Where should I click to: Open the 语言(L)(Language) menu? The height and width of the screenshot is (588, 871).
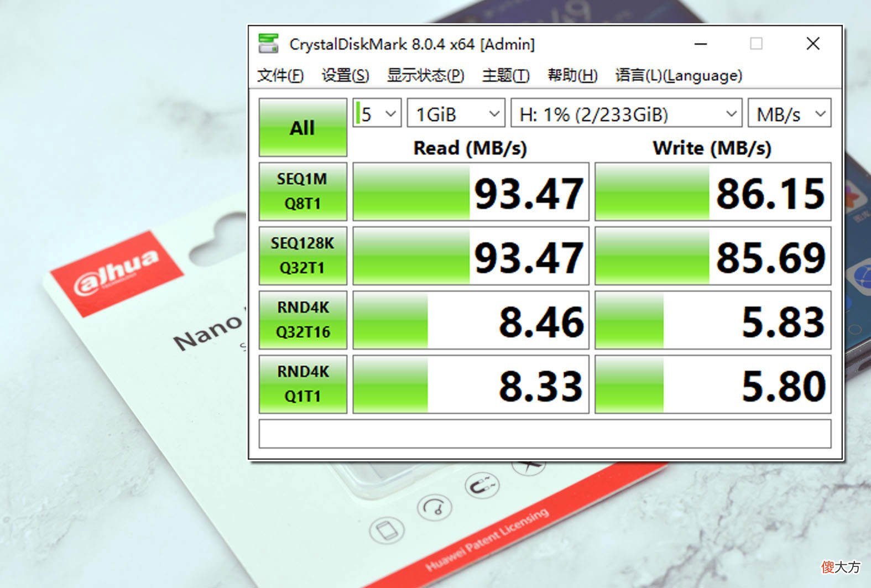click(679, 75)
